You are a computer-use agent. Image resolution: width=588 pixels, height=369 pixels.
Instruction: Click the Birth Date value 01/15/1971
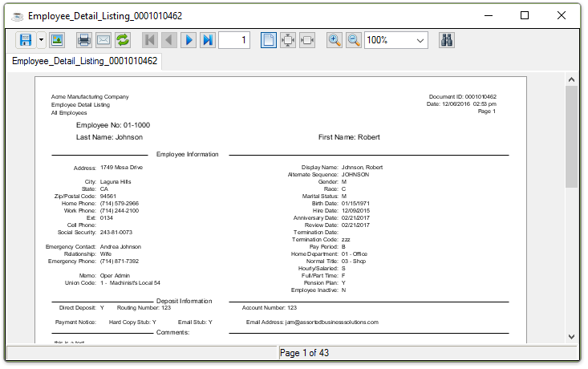tap(355, 203)
